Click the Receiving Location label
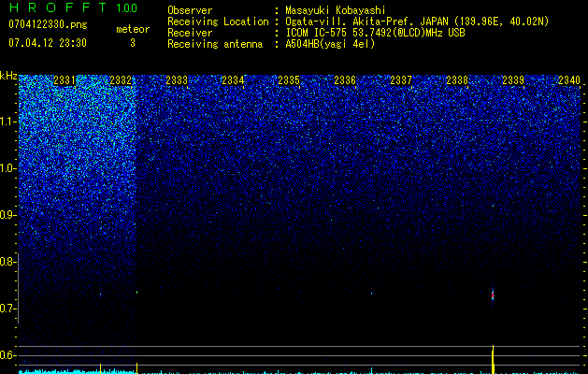 pyautogui.click(x=218, y=22)
